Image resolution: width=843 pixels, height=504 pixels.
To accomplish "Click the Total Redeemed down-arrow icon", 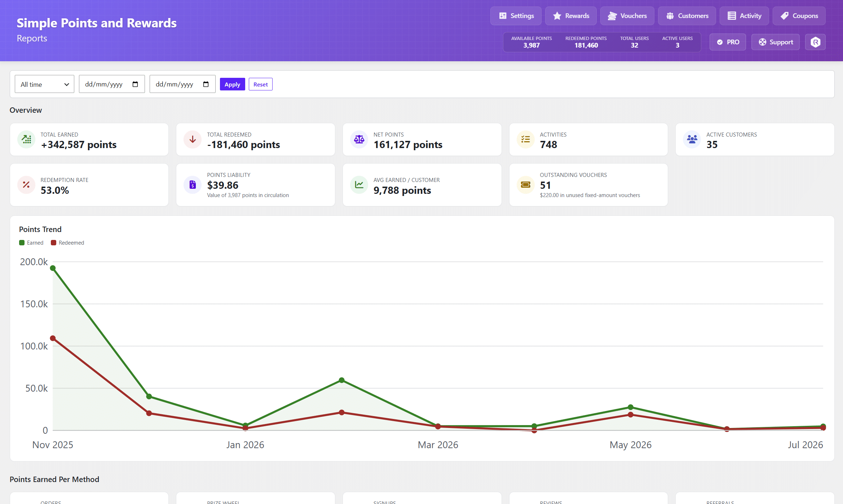I will click(x=193, y=139).
